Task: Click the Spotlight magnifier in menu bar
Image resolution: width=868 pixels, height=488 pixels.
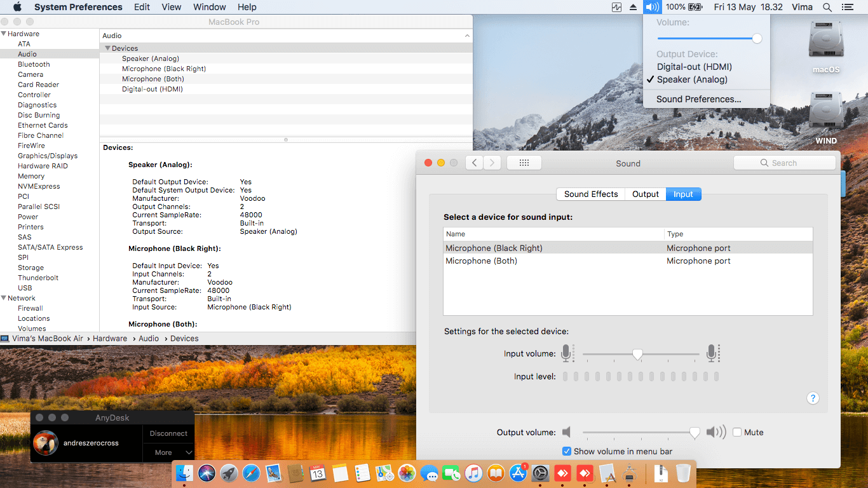Action: point(827,7)
